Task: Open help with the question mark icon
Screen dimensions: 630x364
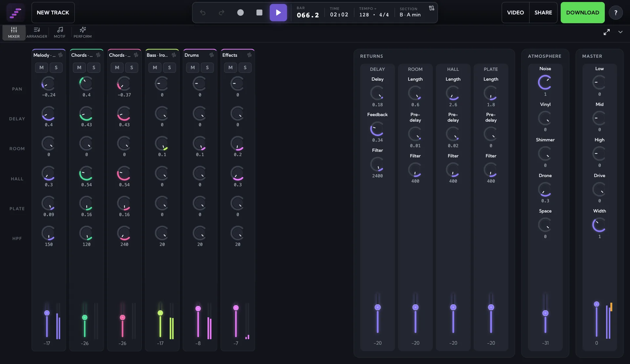Action: point(616,12)
